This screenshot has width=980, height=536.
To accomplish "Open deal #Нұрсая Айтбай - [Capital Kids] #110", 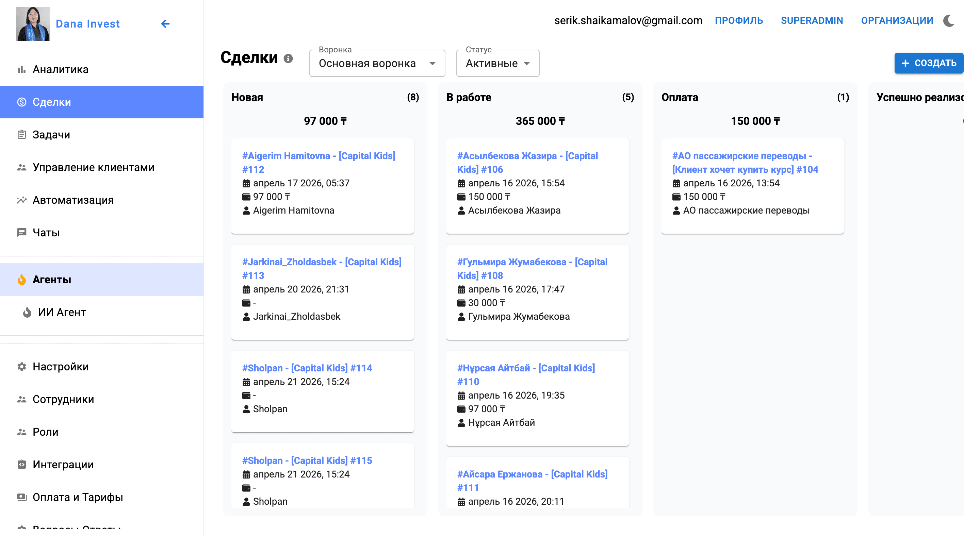I will tap(526, 375).
